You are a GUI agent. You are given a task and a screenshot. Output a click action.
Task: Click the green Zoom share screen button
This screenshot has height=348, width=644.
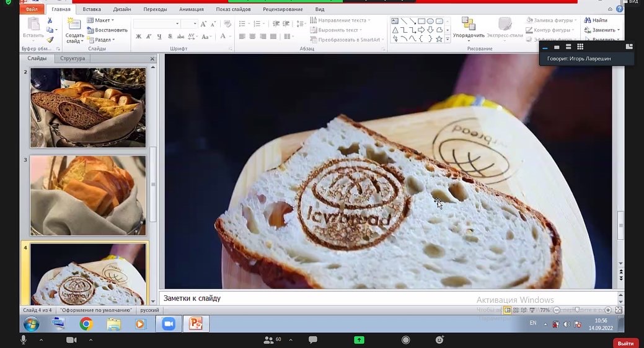click(359, 340)
